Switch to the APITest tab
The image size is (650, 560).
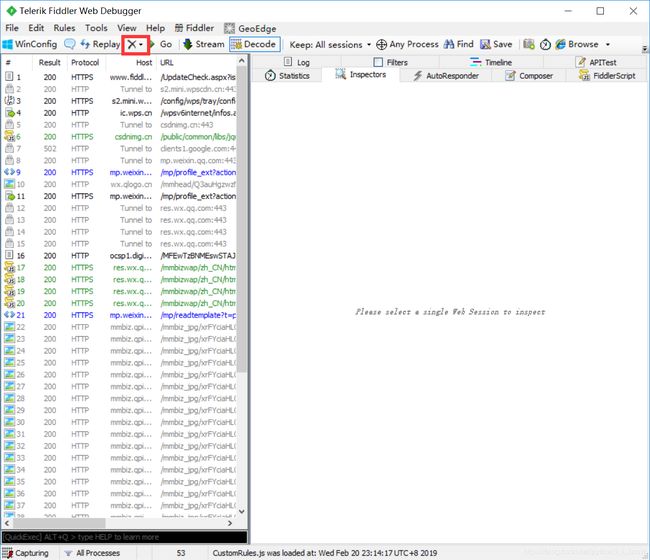click(596, 62)
